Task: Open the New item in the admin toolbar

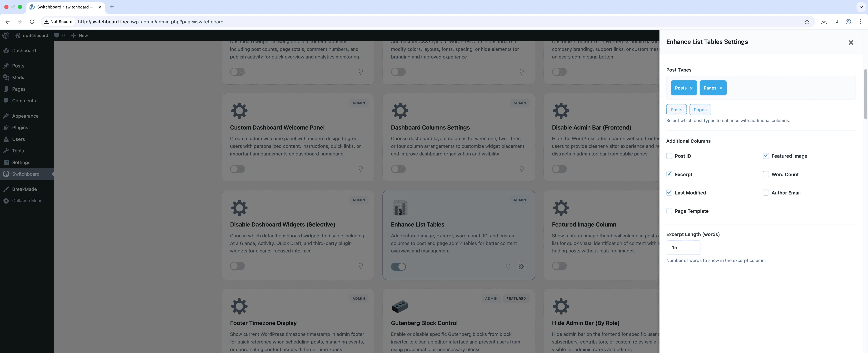Action: click(x=79, y=35)
